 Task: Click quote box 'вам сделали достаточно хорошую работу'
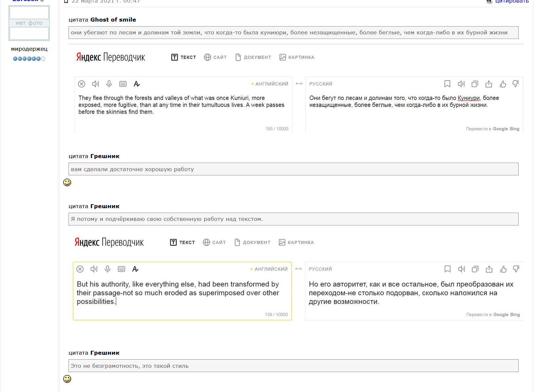[293, 169]
